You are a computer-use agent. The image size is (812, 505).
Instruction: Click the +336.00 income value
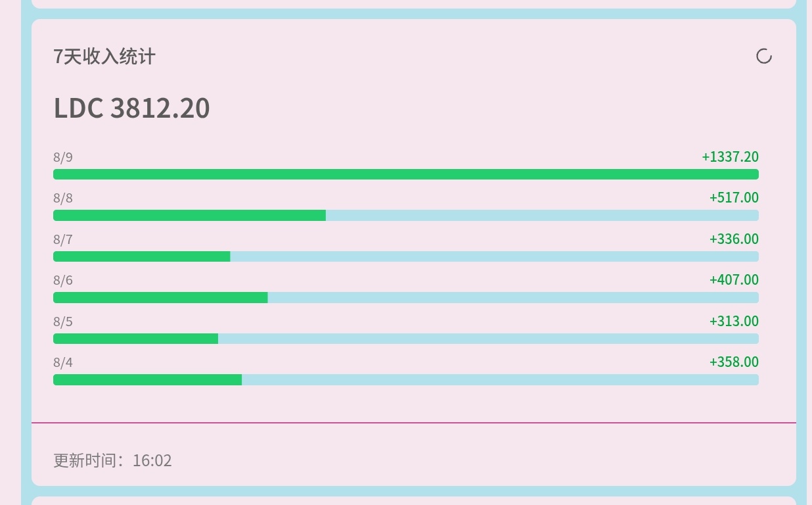(734, 239)
